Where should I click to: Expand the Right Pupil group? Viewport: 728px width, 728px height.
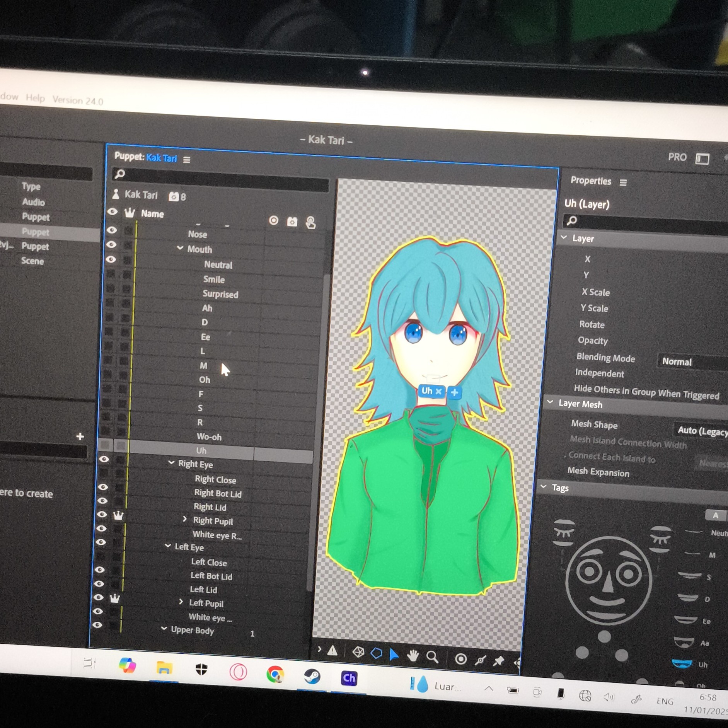(x=185, y=519)
